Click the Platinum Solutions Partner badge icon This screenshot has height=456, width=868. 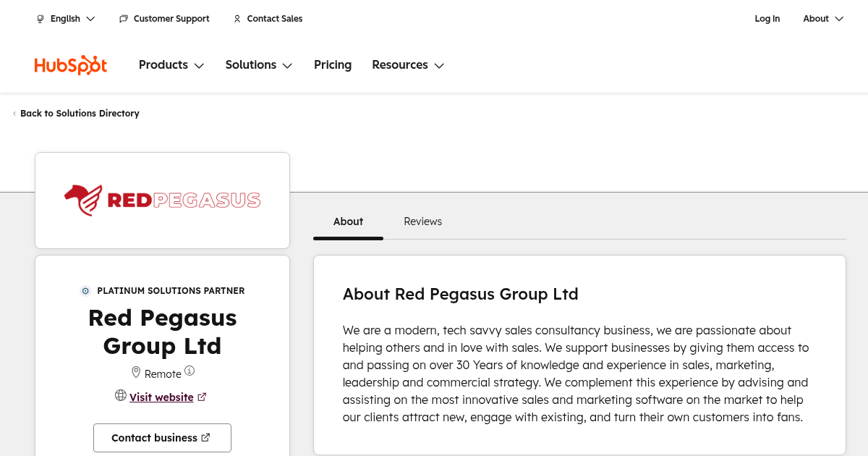85,291
